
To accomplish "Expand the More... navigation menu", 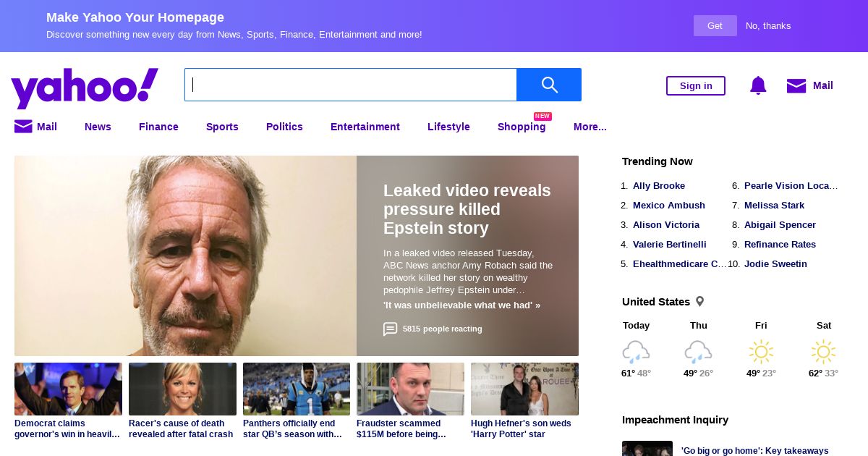I will 590,127.
